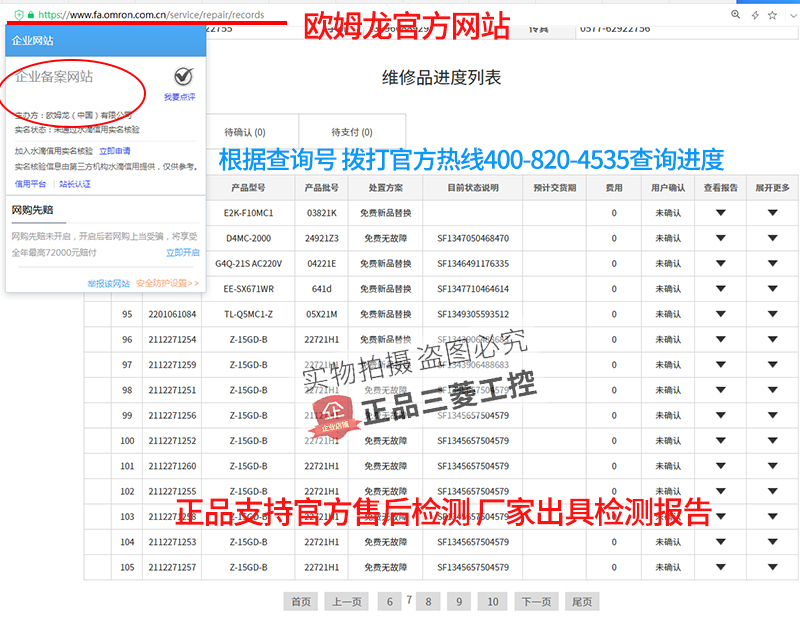Open 查看报告 arrow for row 101
This screenshot has height=625, width=800.
point(720,466)
